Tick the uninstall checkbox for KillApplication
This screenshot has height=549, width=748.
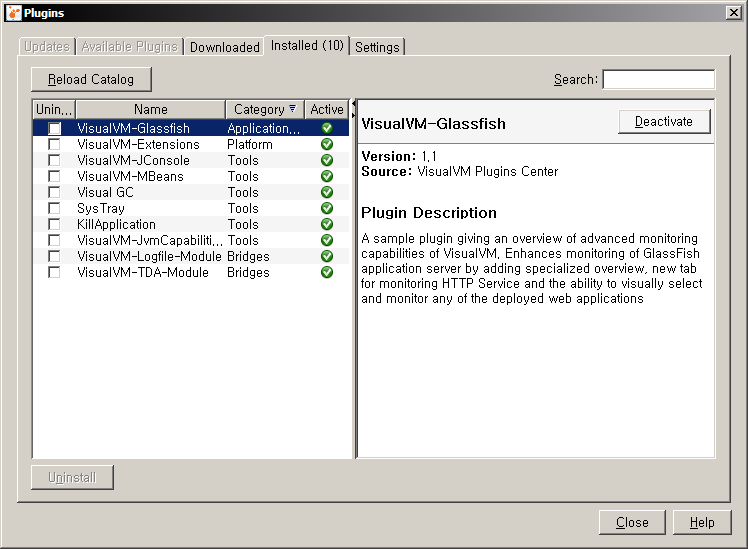pos(55,224)
